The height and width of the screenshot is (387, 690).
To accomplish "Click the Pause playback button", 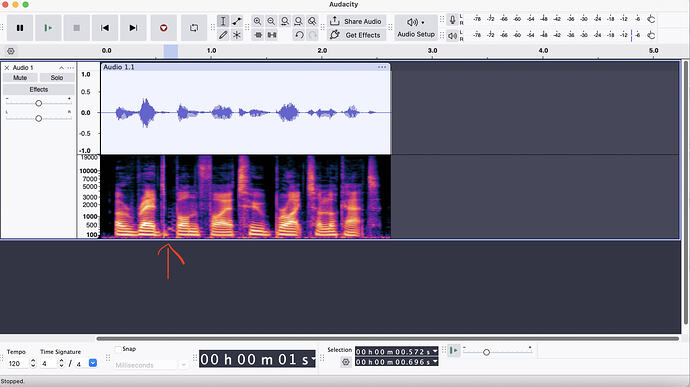I will [x=20, y=28].
